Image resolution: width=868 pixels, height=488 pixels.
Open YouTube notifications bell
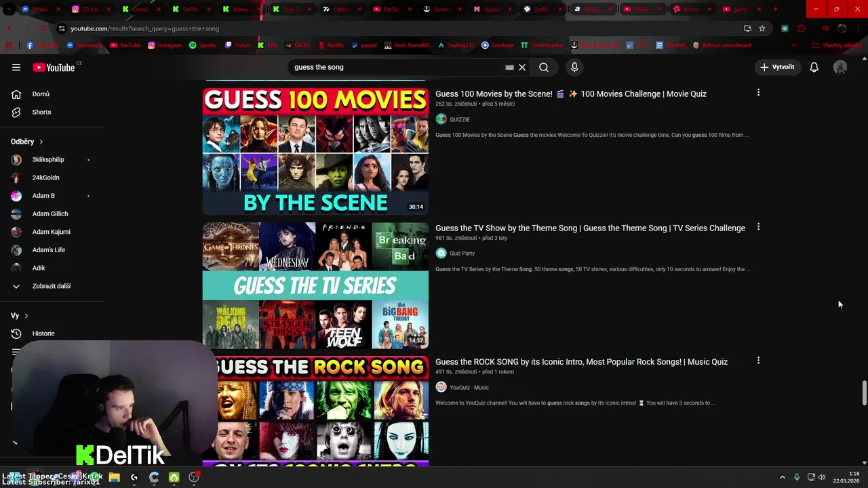[x=814, y=67]
